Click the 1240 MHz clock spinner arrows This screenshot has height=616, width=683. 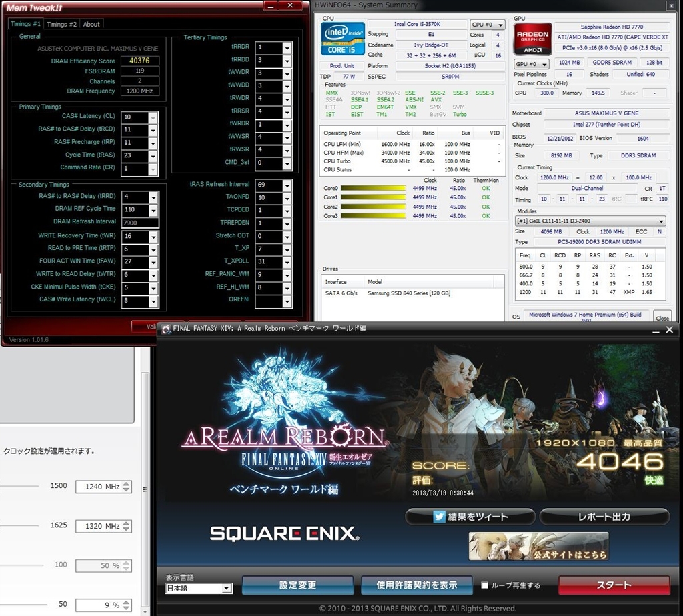tap(127, 487)
